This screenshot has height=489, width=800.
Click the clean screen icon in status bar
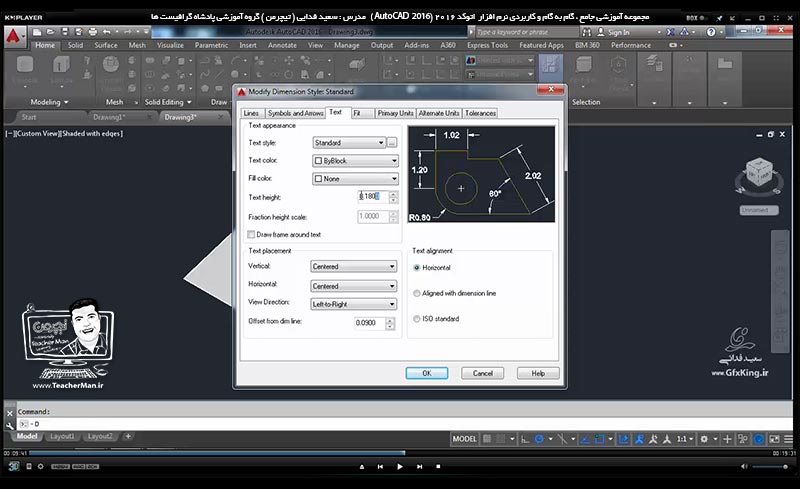(774, 438)
